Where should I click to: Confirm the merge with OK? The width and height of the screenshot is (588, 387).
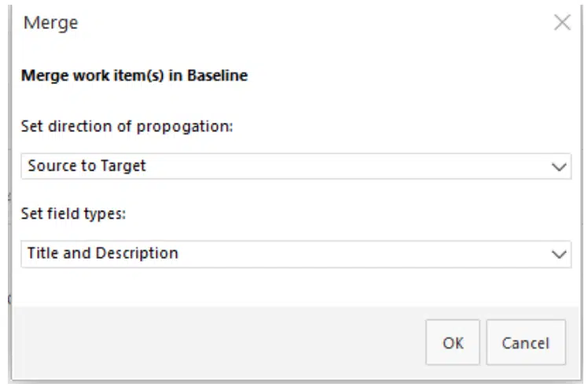[453, 343]
